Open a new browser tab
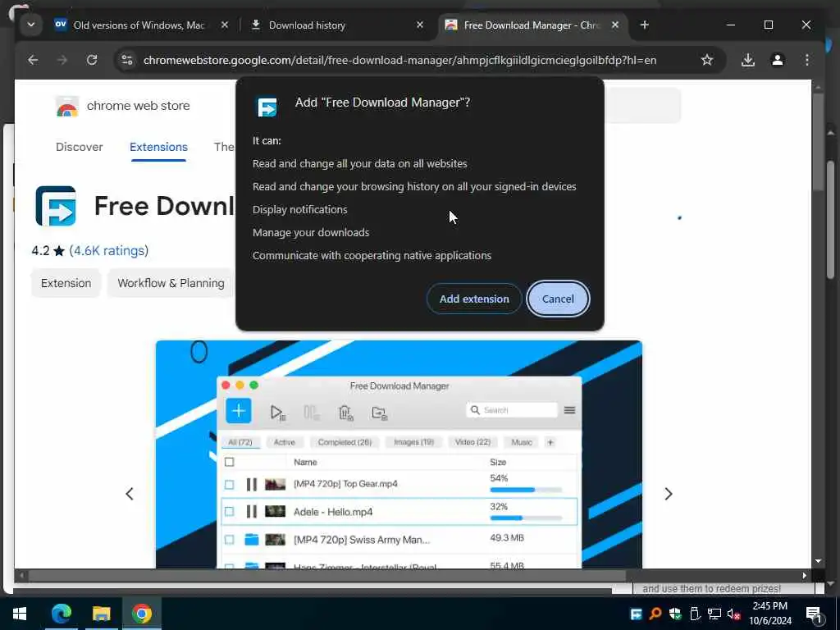 pyautogui.click(x=645, y=25)
